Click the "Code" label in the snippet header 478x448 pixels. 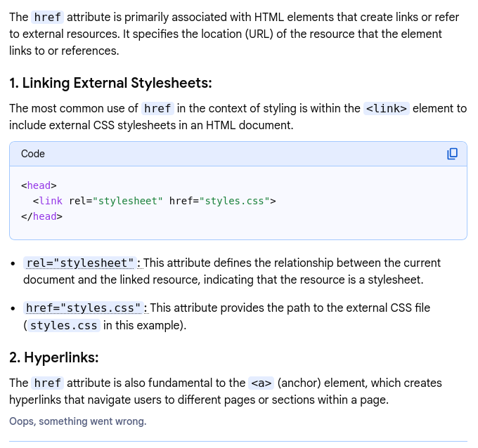pyautogui.click(x=33, y=154)
